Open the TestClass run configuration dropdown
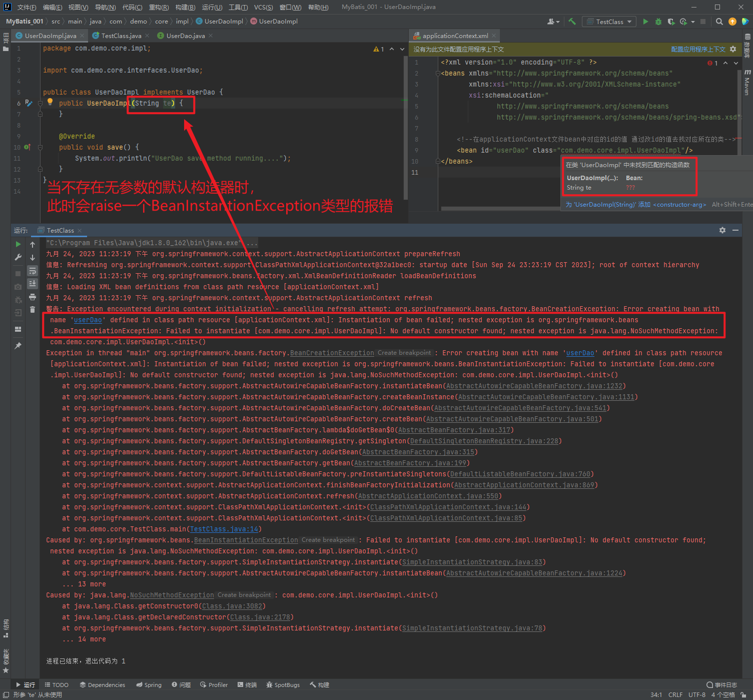Screen dimensions: 753x700 (x=609, y=22)
